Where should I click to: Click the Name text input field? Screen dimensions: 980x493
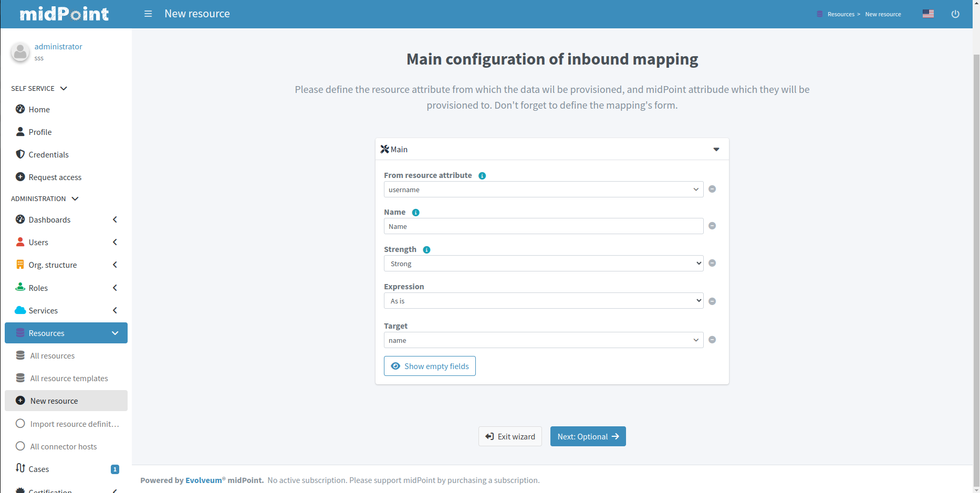point(543,226)
